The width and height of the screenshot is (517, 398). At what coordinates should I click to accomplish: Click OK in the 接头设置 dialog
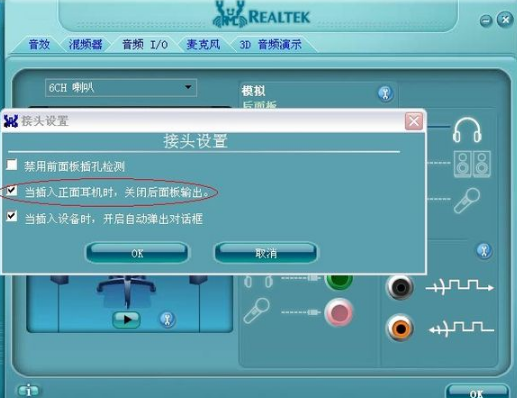click(137, 253)
